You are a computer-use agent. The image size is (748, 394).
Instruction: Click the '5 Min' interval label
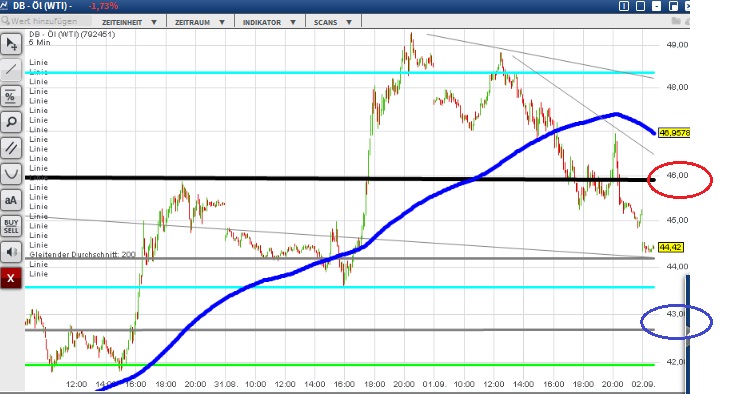point(40,42)
